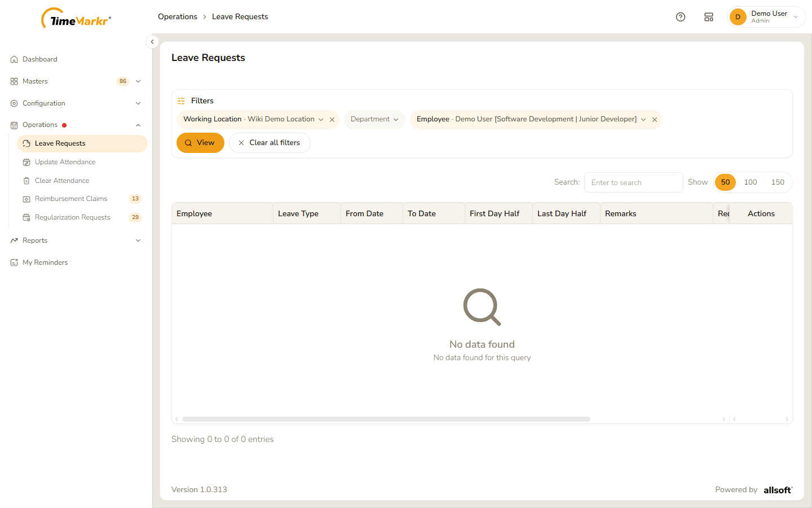Click the Operations breadcrumb link
Viewport: 812px width, 508px height.
click(x=178, y=17)
